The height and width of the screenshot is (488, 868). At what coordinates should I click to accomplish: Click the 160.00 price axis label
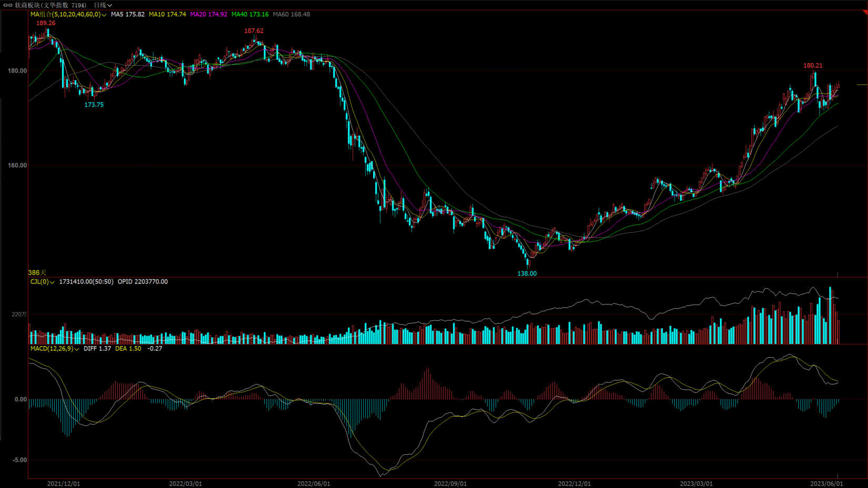click(17, 165)
